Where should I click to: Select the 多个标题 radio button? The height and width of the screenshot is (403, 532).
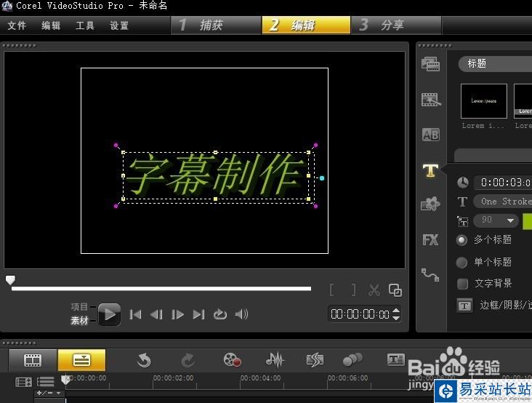pos(462,240)
